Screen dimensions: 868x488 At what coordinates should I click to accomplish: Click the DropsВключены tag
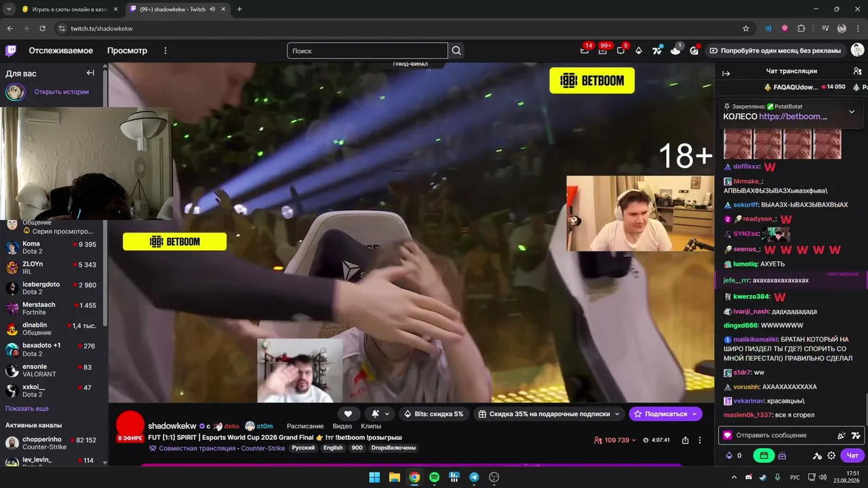393,448
